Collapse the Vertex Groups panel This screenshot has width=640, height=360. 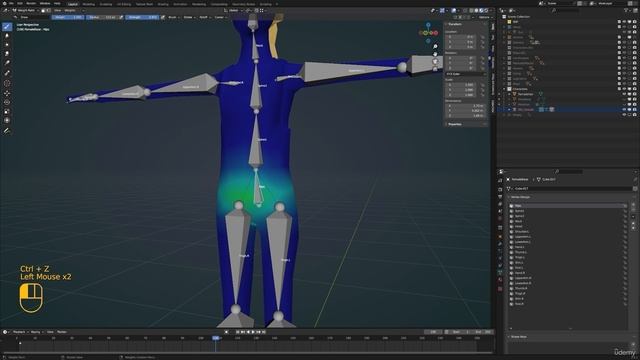click(520, 197)
